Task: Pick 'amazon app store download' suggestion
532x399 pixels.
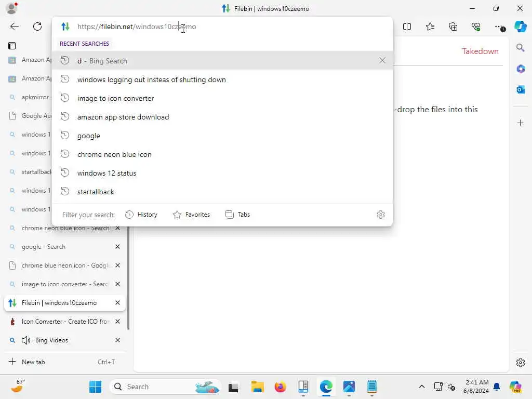Action: click(x=222, y=117)
